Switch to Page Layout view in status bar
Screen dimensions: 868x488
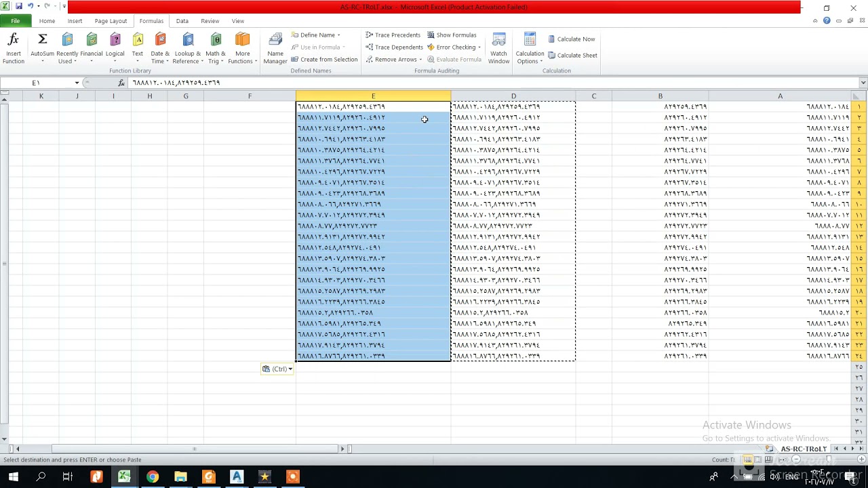tap(758, 460)
